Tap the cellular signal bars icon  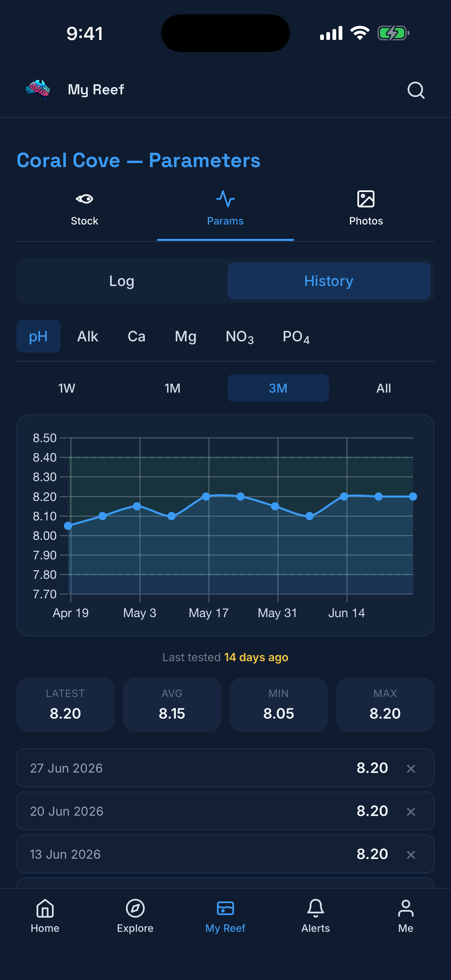coord(331,33)
